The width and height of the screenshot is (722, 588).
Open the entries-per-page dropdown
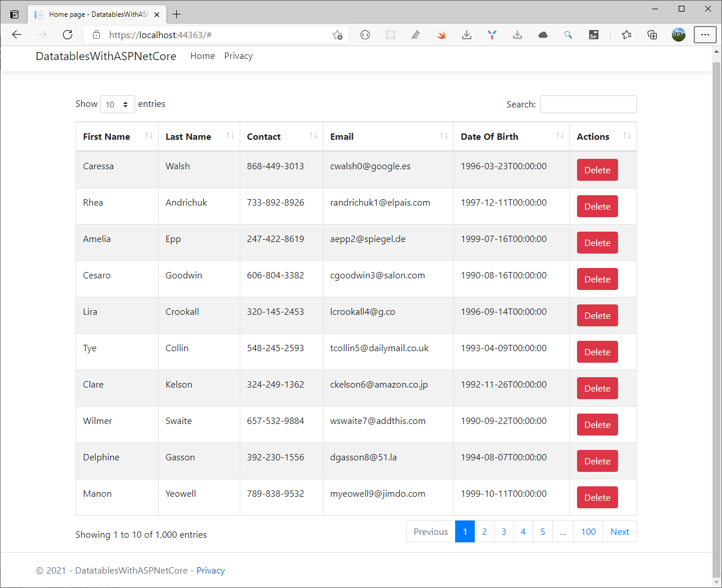117,104
